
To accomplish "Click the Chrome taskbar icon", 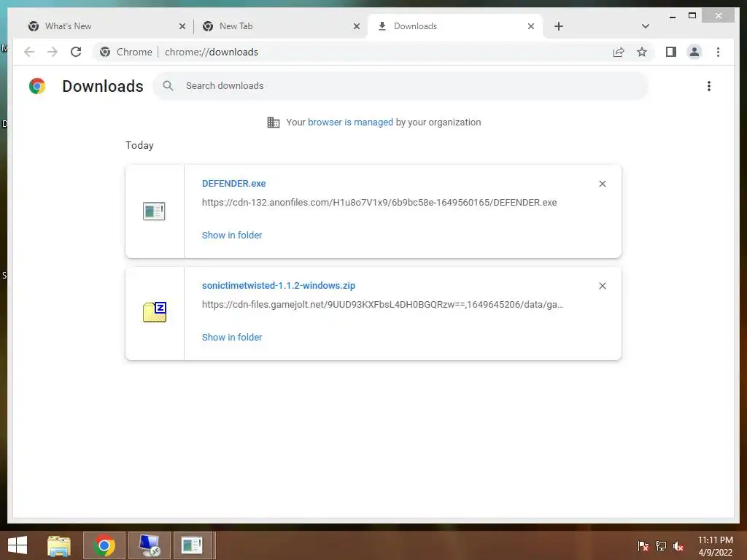I will tap(104, 545).
